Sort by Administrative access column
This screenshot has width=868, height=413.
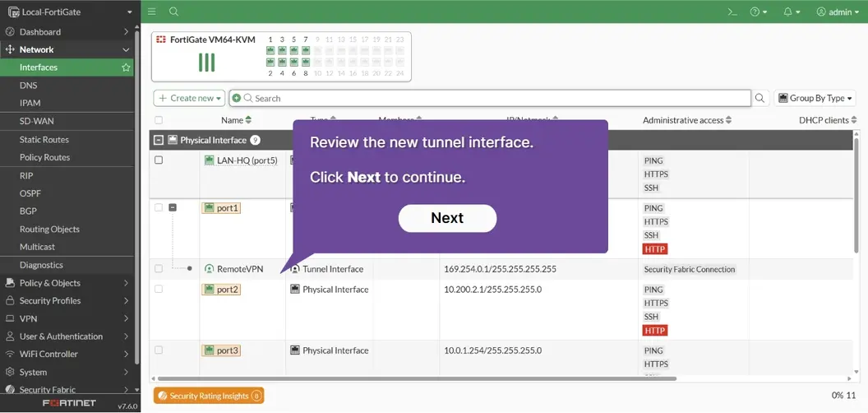[x=687, y=120]
